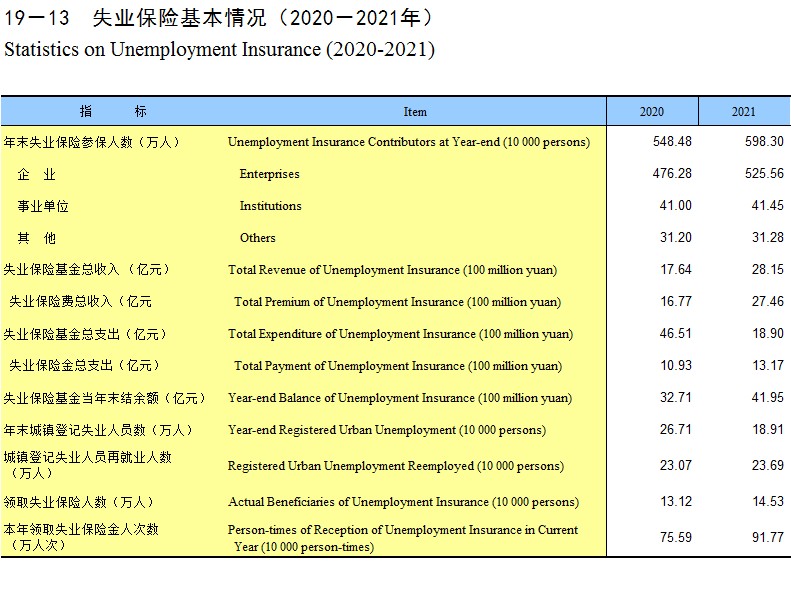Select the value 27.46
This screenshot has width=791, height=590.
(768, 302)
